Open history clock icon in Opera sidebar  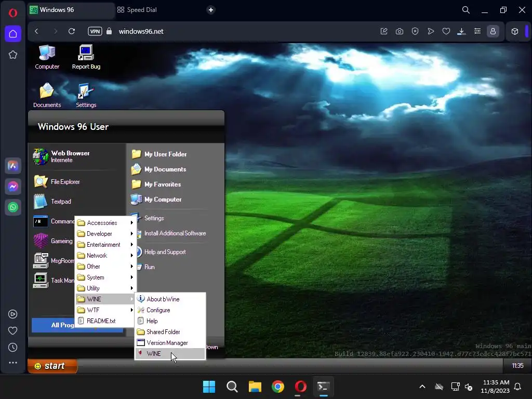(x=13, y=348)
